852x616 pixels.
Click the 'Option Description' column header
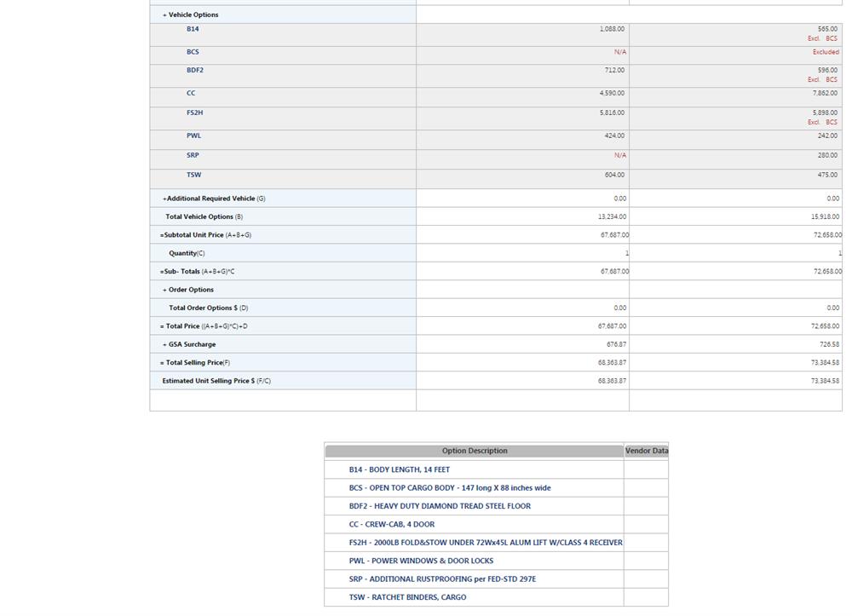pos(474,451)
